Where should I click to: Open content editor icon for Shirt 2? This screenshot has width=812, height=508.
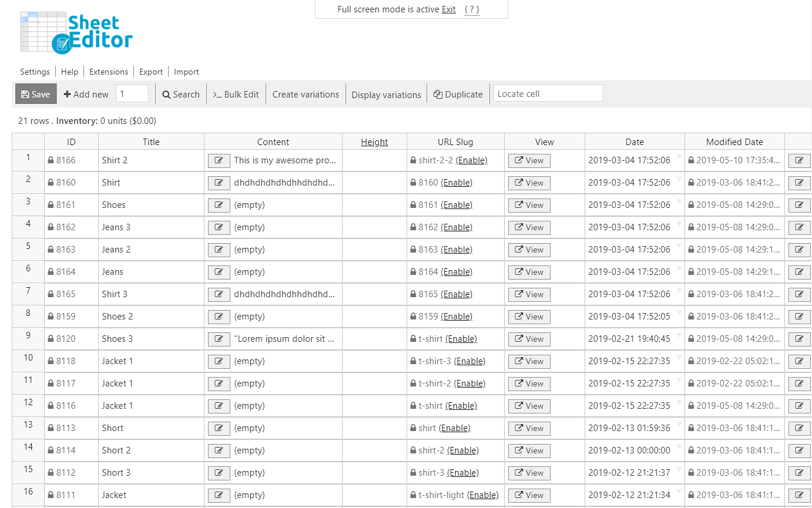pos(219,160)
